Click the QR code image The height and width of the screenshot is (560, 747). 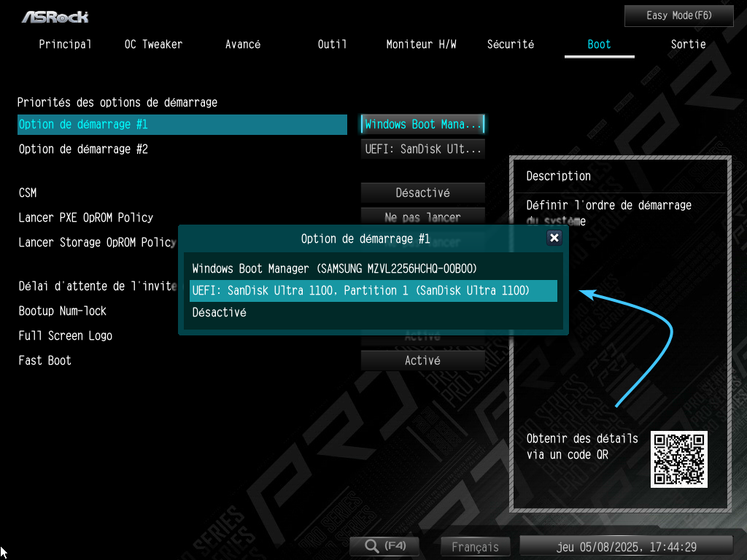point(679,459)
